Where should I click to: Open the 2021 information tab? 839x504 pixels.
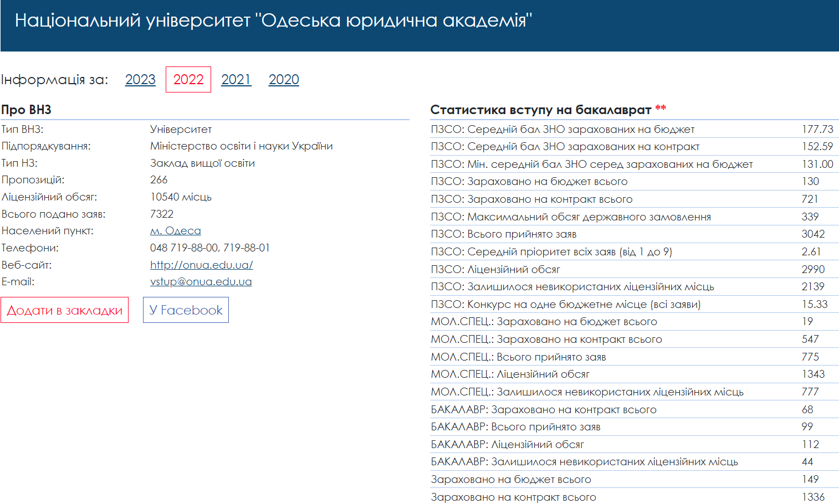(x=236, y=80)
